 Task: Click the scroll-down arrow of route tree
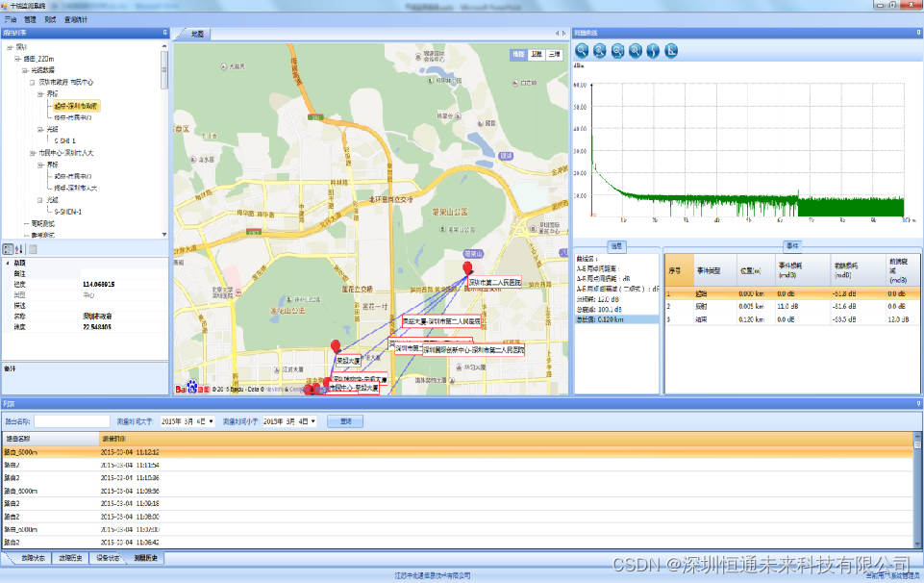coord(163,234)
